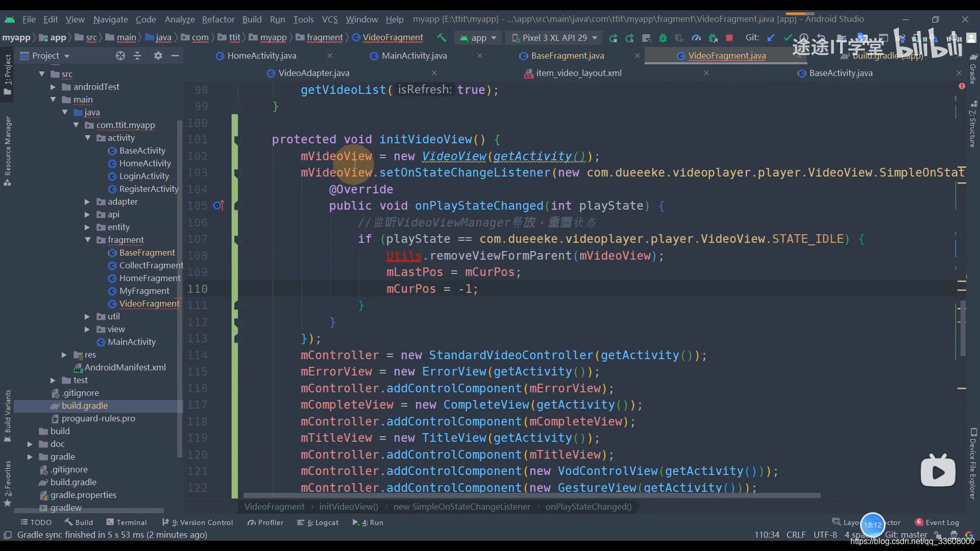
Task: Click the editor horizontal scrollbar
Action: (532, 495)
